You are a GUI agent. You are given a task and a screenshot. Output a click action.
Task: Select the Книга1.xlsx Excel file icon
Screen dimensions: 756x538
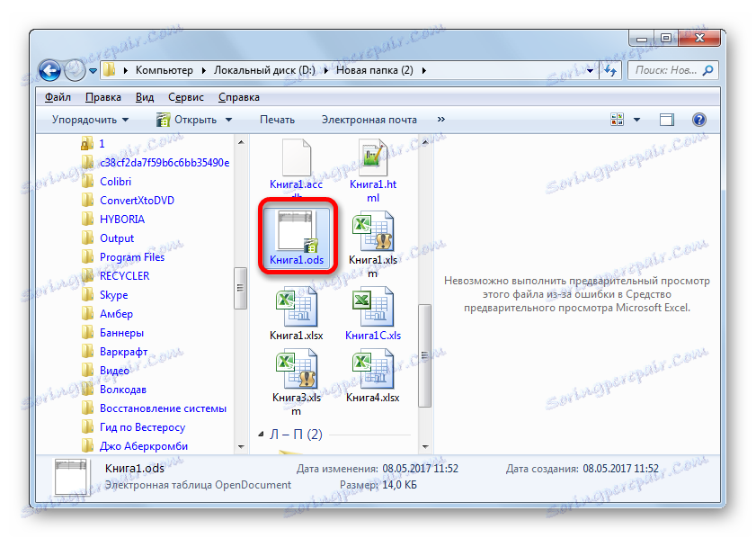(x=296, y=307)
